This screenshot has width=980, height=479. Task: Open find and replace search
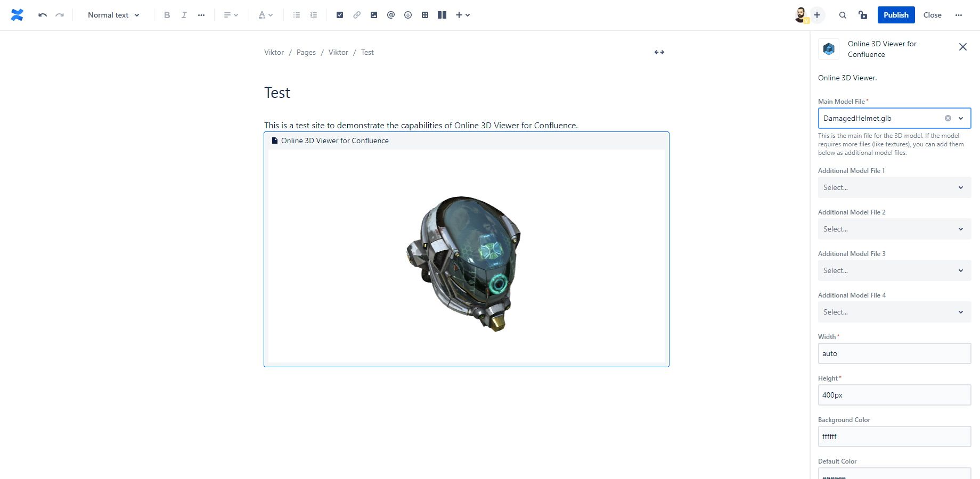click(843, 15)
